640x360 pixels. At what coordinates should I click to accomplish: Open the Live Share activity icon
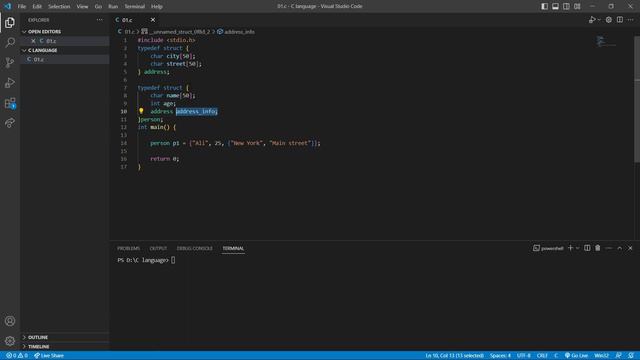pyautogui.click(x=10, y=123)
